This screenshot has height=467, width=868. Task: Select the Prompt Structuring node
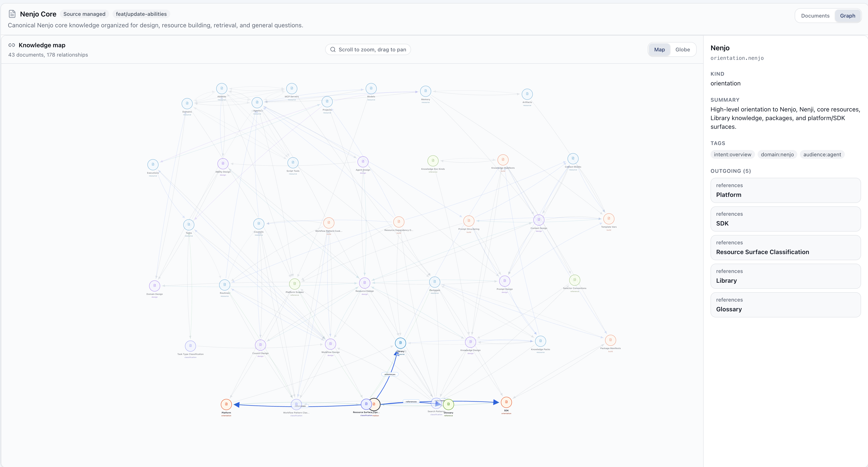point(469,221)
